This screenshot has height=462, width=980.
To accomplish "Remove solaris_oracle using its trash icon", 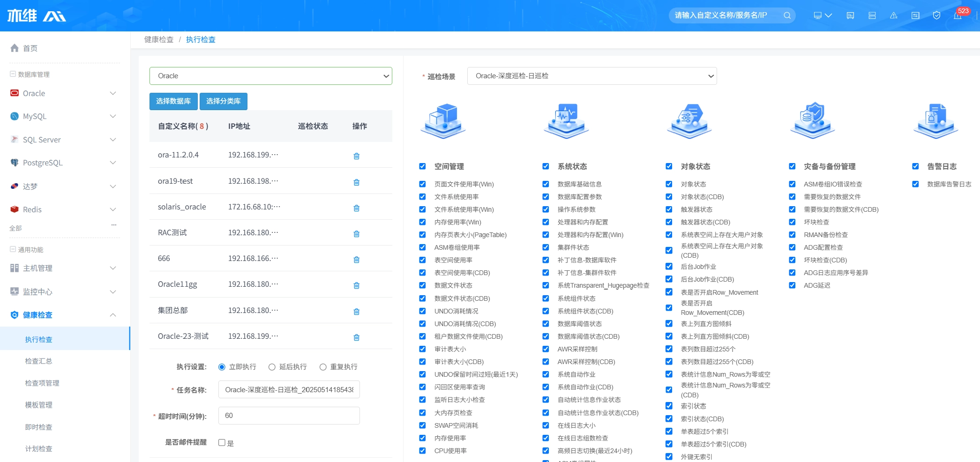I will coord(357,208).
